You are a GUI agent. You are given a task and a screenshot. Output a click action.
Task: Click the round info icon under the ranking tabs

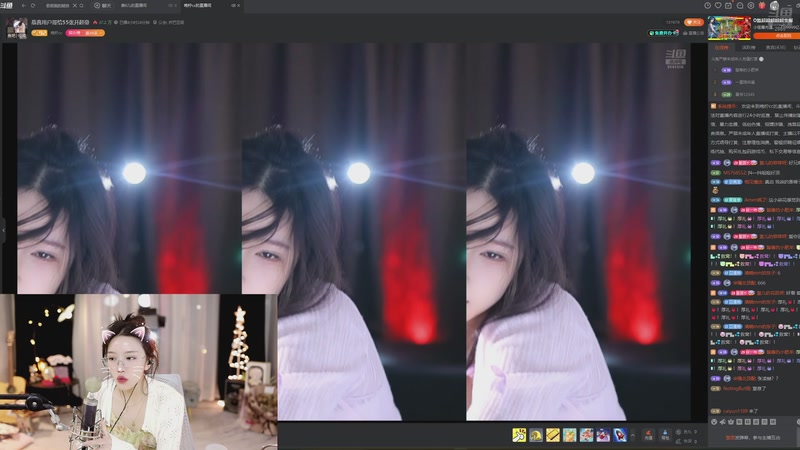tap(761, 59)
